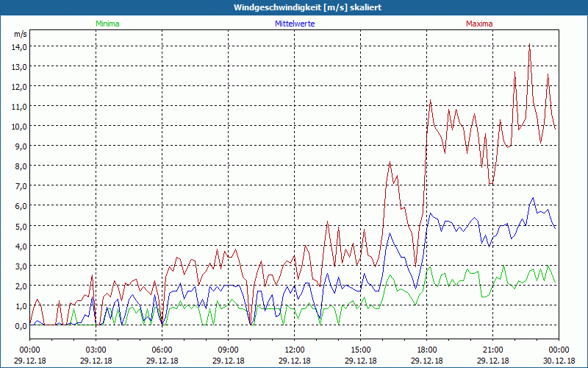
Task: Click the 03:00 time axis label
Action: pyautogui.click(x=96, y=350)
